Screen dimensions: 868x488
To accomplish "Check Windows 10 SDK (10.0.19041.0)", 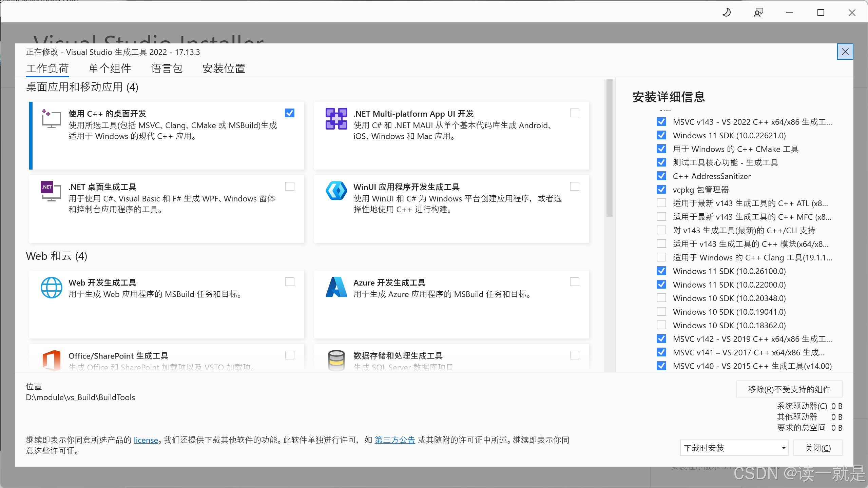I will coord(661,311).
